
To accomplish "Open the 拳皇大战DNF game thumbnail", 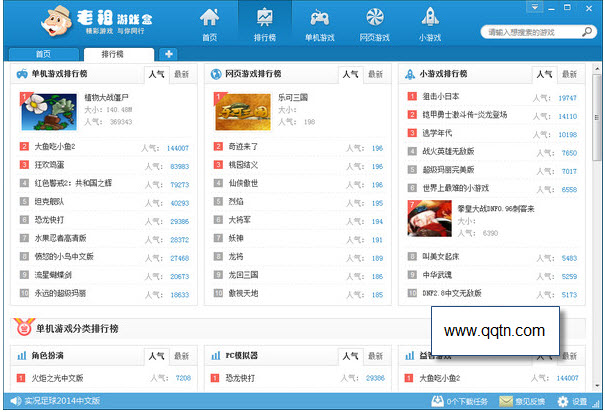I will click(430, 218).
